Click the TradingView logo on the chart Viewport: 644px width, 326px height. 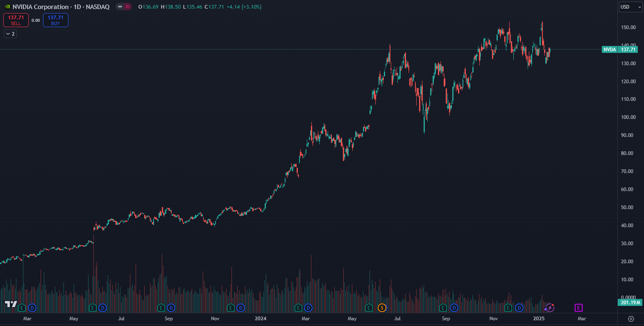tap(11, 304)
